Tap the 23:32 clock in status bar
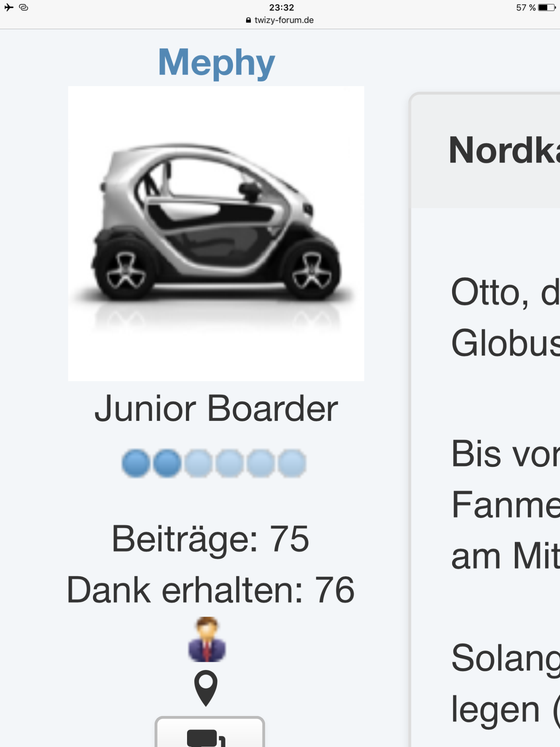This screenshot has width=560, height=747. (x=281, y=7)
